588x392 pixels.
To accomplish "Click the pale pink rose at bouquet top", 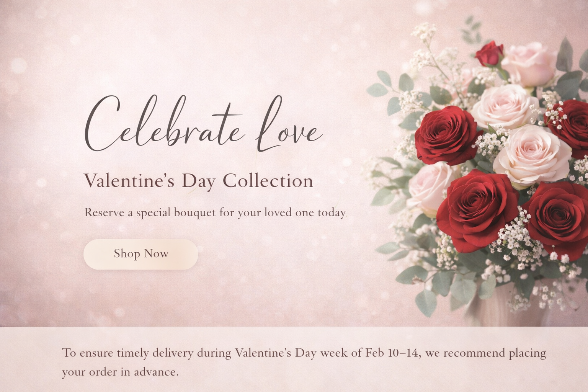I will coord(529,64).
